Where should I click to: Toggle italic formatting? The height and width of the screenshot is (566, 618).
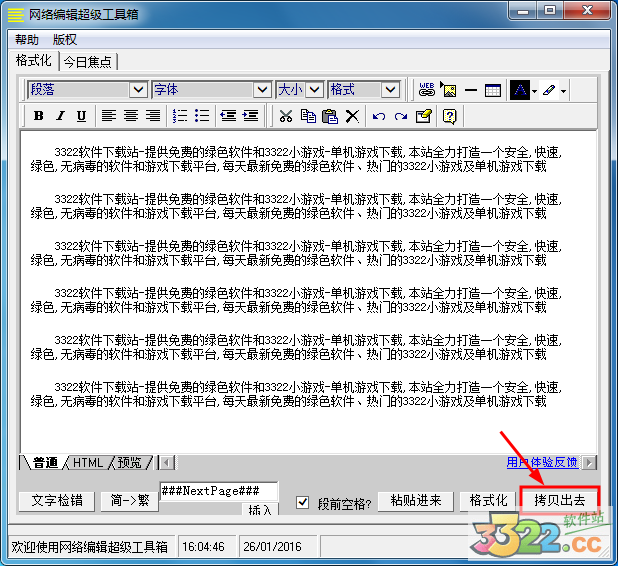(x=60, y=116)
